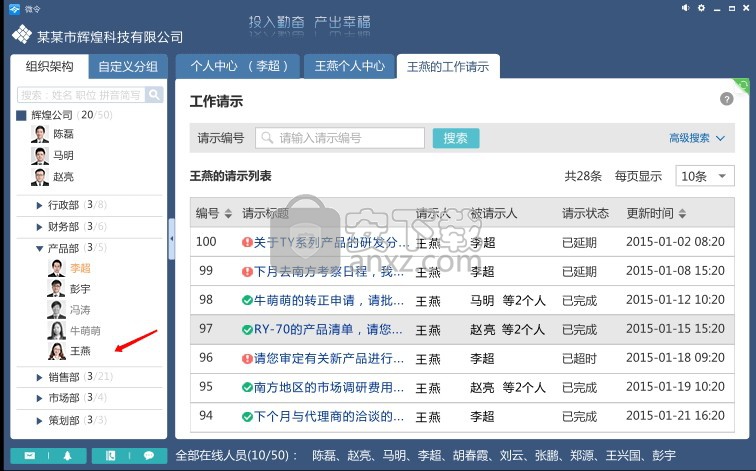Click the 请示编号 input field
Image resolution: width=756 pixels, height=471 pixels.
click(x=340, y=138)
